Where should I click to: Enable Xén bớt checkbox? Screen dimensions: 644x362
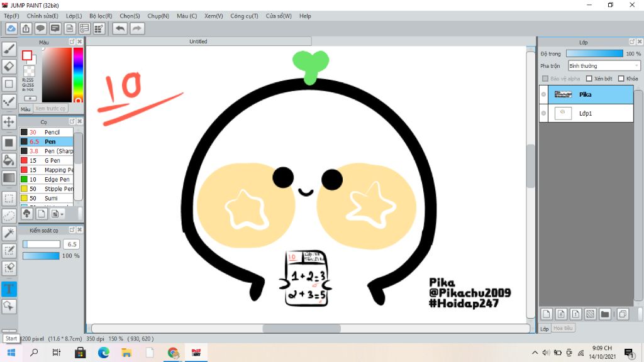pyautogui.click(x=589, y=79)
